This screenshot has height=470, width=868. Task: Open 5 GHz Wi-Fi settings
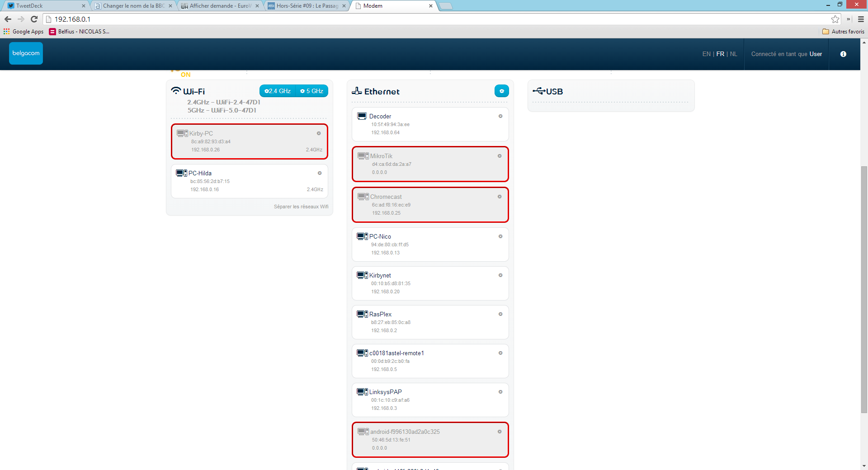[x=312, y=91]
